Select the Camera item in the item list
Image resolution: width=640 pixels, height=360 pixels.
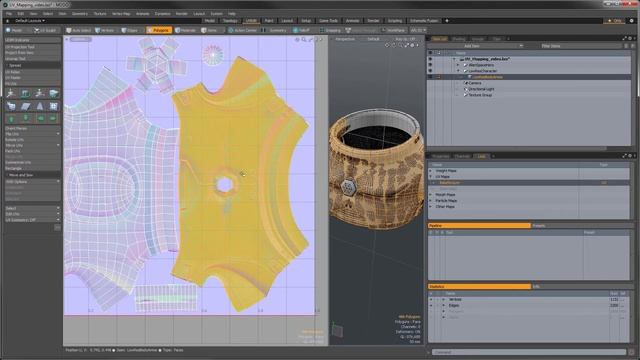point(475,83)
